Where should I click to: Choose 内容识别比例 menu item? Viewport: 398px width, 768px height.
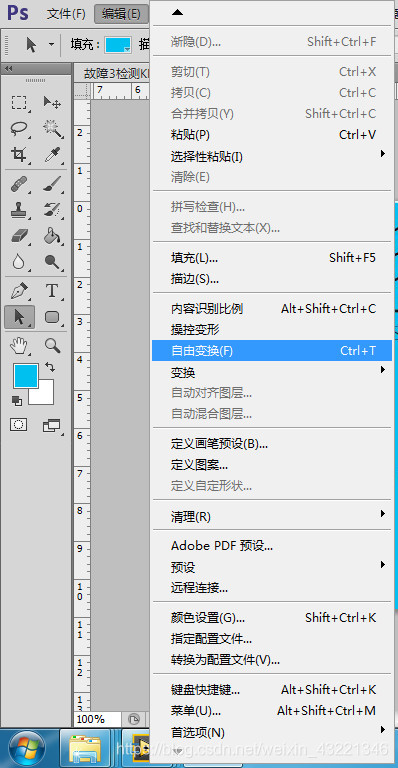272,309
